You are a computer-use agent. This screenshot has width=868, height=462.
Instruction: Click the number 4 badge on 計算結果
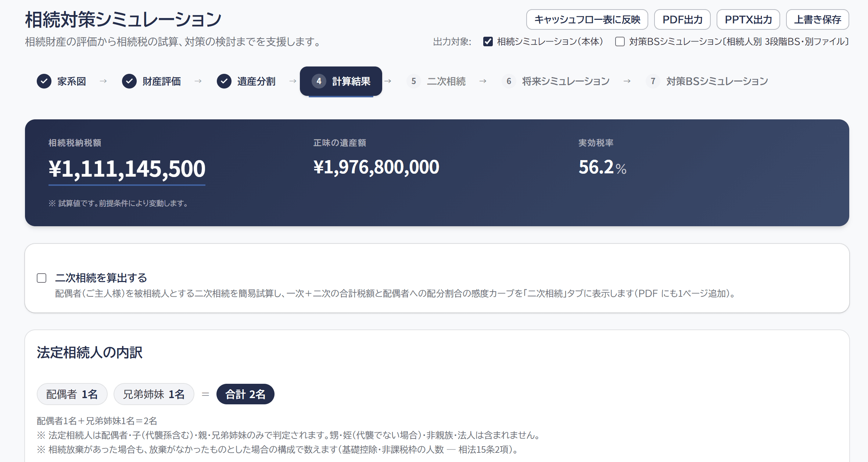319,81
